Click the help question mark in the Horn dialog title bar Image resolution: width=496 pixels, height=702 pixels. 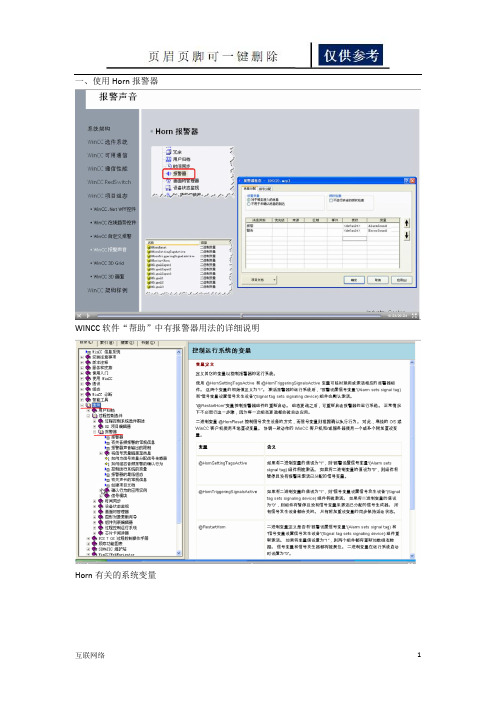(x=406, y=180)
